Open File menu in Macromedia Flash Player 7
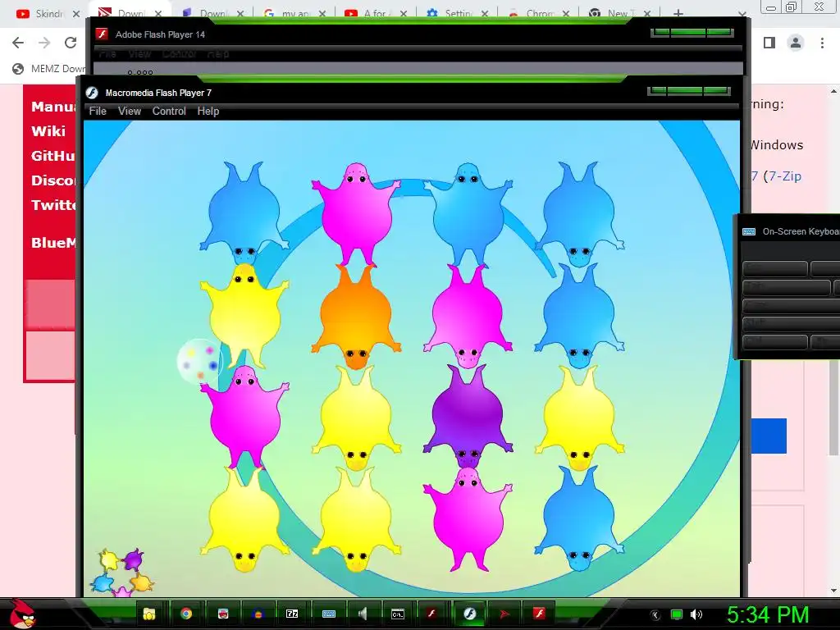Screen dimensions: 840x630 click(98, 111)
